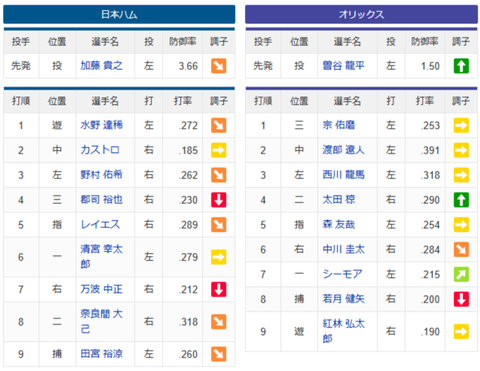Click シーモア's light-green upward condition icon

pos(461,274)
